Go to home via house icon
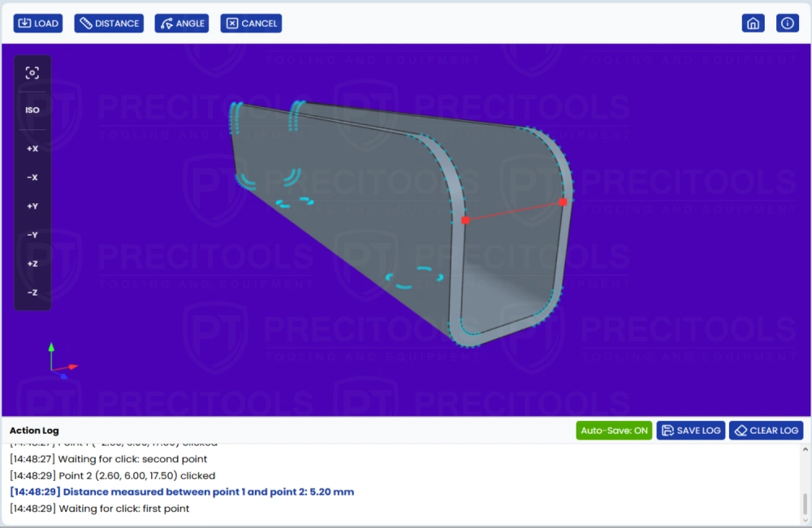 pos(753,24)
